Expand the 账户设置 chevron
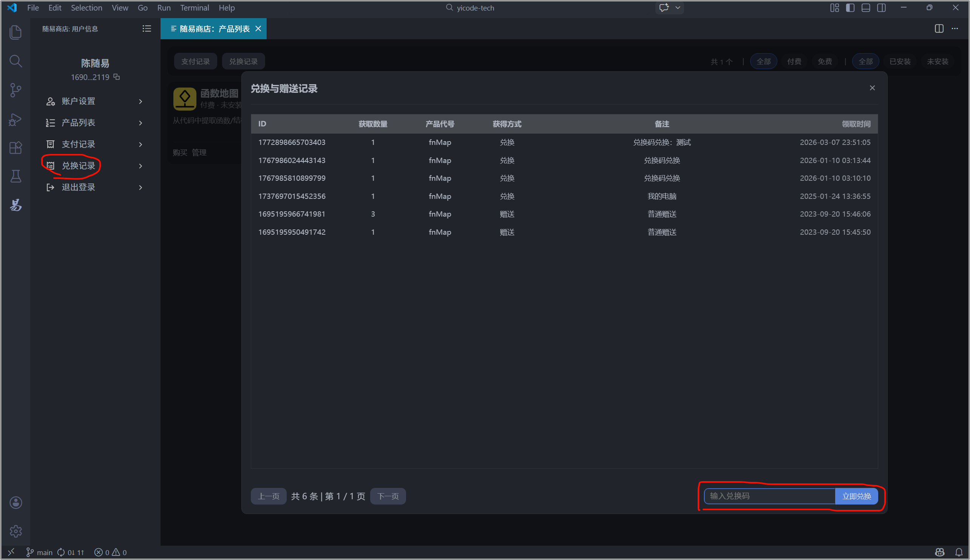The image size is (970, 560). point(141,101)
